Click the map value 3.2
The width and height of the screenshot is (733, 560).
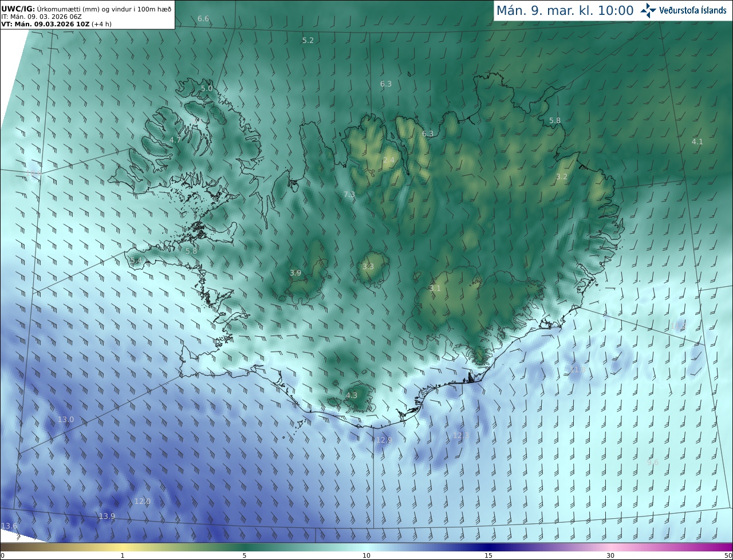click(562, 177)
